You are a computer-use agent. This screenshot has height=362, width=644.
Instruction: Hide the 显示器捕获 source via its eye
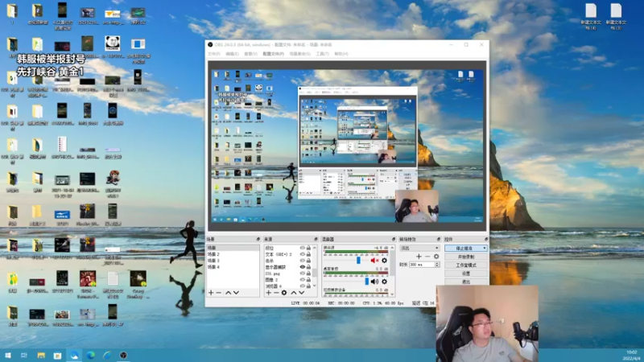click(x=303, y=267)
